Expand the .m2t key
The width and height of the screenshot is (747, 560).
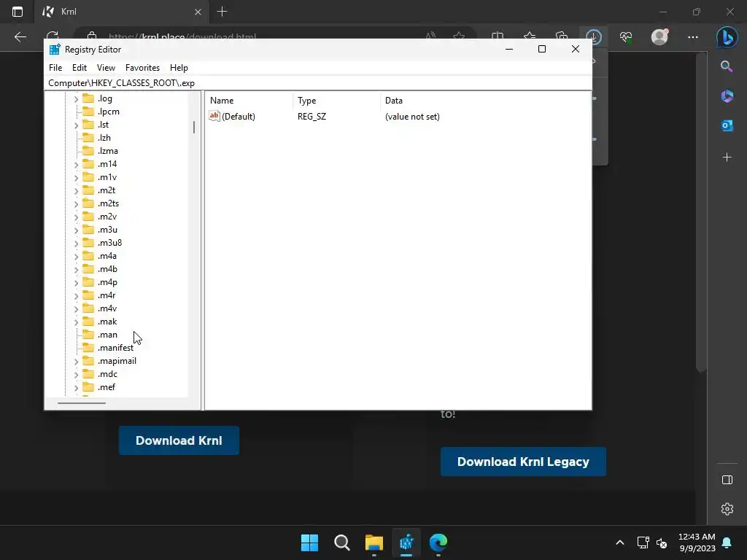click(x=76, y=191)
